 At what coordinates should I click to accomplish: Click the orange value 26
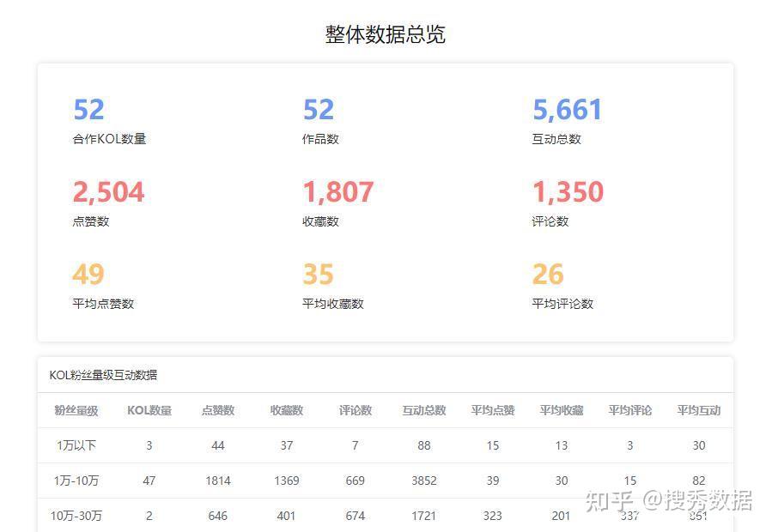pos(548,274)
